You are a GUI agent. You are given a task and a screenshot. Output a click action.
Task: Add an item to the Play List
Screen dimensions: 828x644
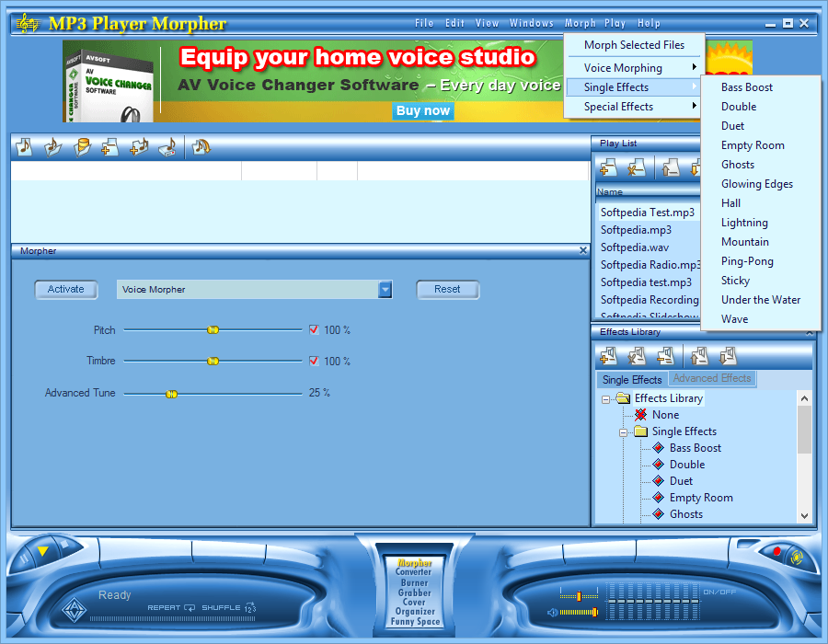pyautogui.click(x=608, y=167)
